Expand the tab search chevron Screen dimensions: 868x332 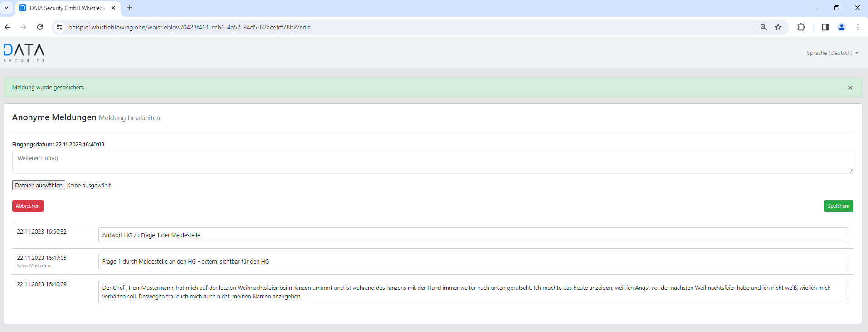[6, 8]
